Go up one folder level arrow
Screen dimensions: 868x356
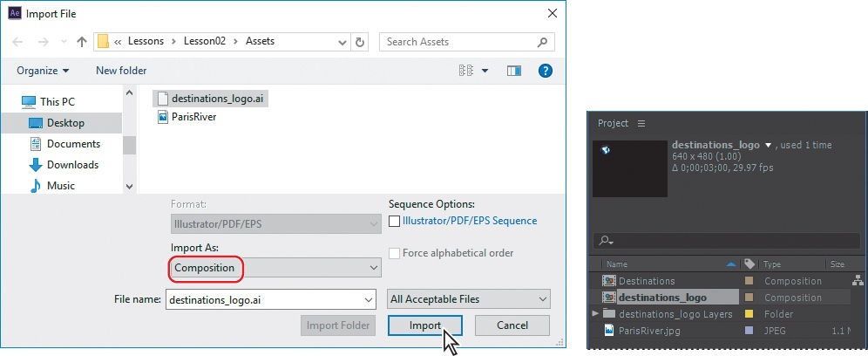(82, 42)
